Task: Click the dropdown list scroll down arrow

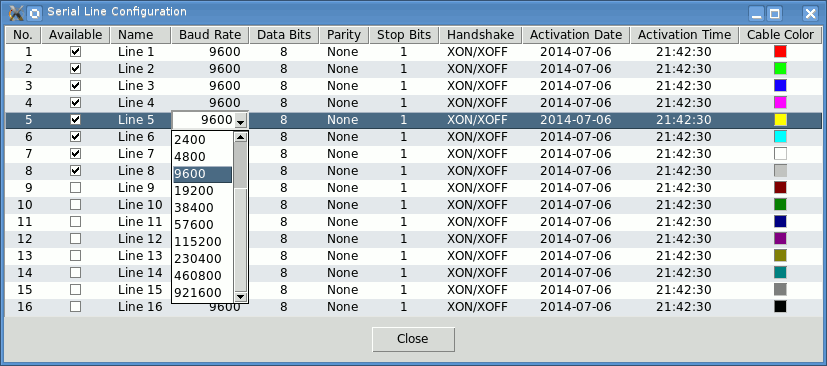Action: pyautogui.click(x=241, y=296)
